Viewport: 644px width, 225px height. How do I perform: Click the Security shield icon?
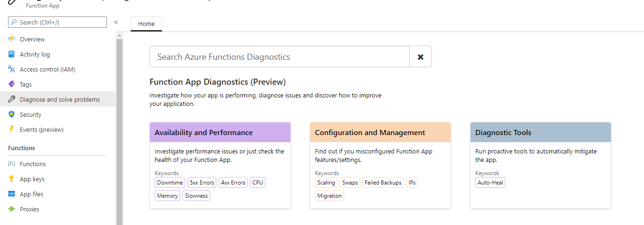pyautogui.click(x=12, y=114)
